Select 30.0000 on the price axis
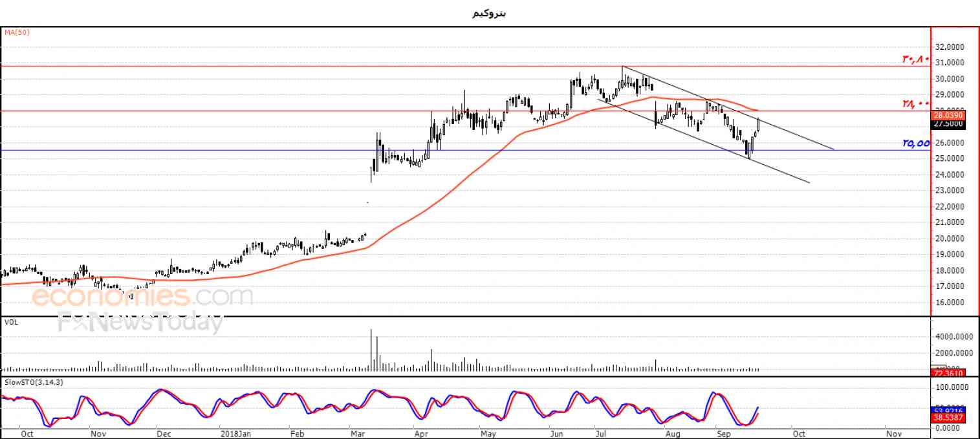 coord(950,79)
